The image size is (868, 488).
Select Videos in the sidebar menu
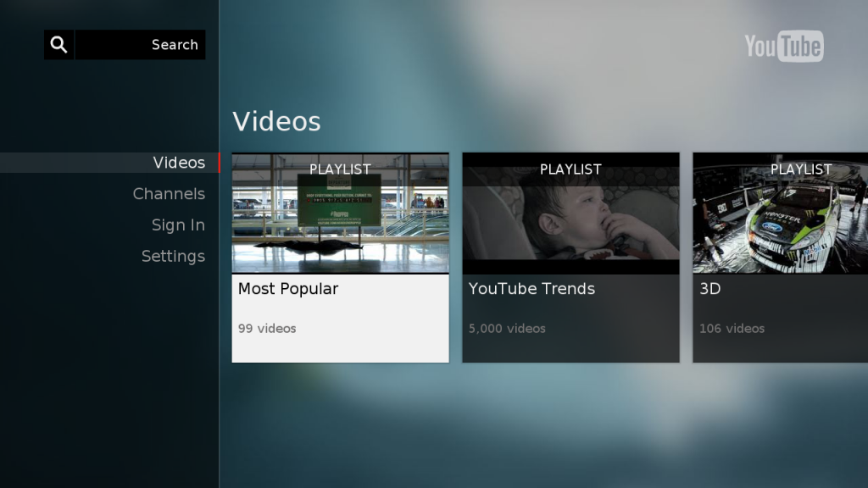point(179,163)
